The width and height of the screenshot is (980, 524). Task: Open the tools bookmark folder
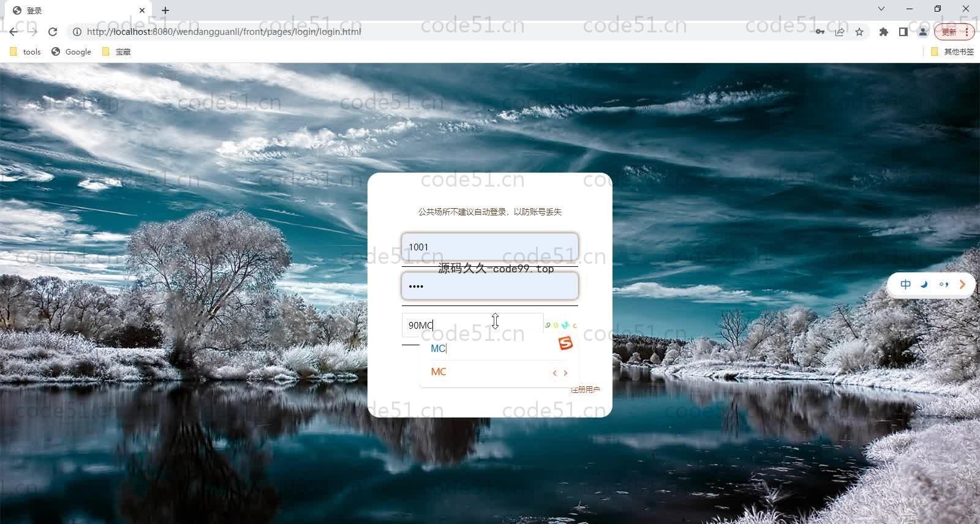[x=26, y=52]
